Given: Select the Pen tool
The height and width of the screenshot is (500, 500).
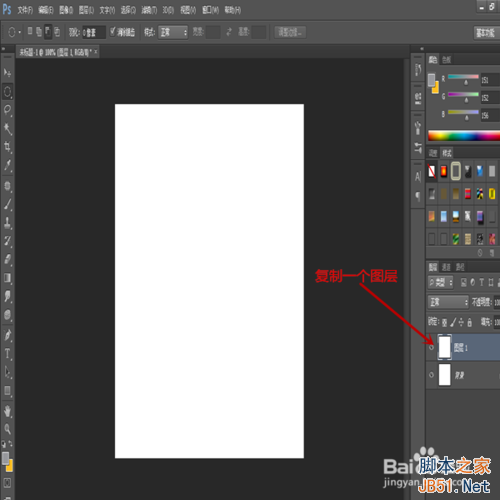Looking at the screenshot, I should [x=7, y=335].
